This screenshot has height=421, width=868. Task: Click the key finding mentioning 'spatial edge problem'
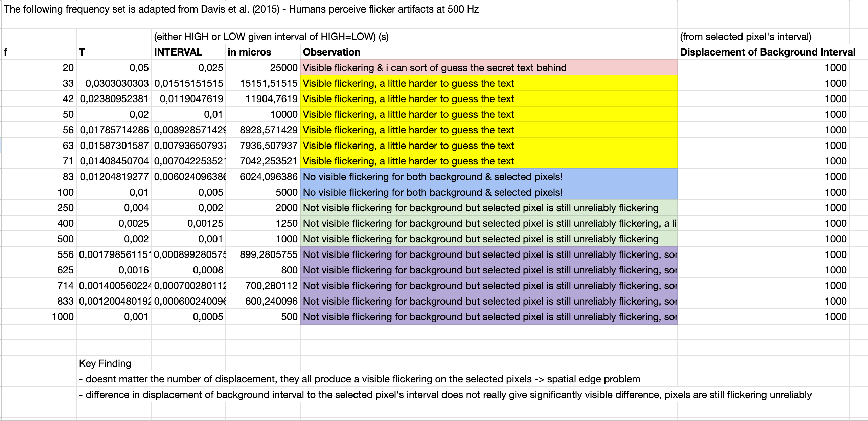pos(377,379)
